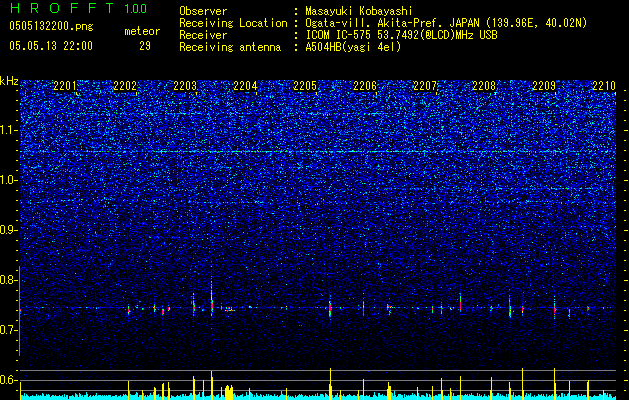Click the 2204 time marker

click(245, 85)
